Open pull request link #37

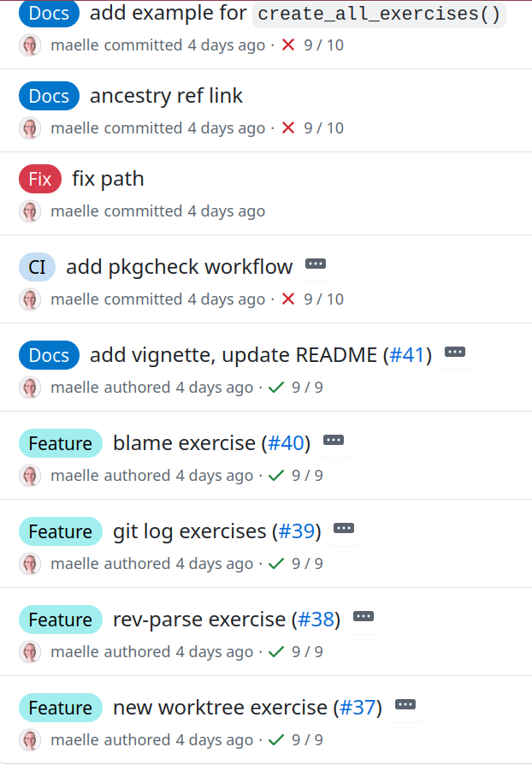[358, 708]
